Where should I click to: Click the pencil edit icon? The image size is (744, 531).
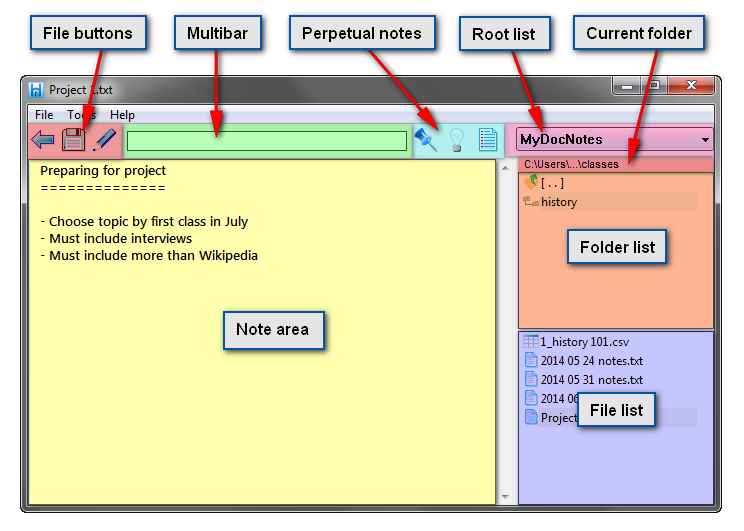[x=104, y=140]
